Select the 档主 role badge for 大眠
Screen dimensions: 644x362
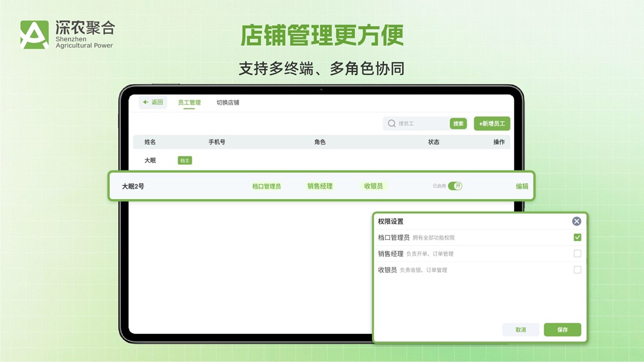pyautogui.click(x=185, y=160)
